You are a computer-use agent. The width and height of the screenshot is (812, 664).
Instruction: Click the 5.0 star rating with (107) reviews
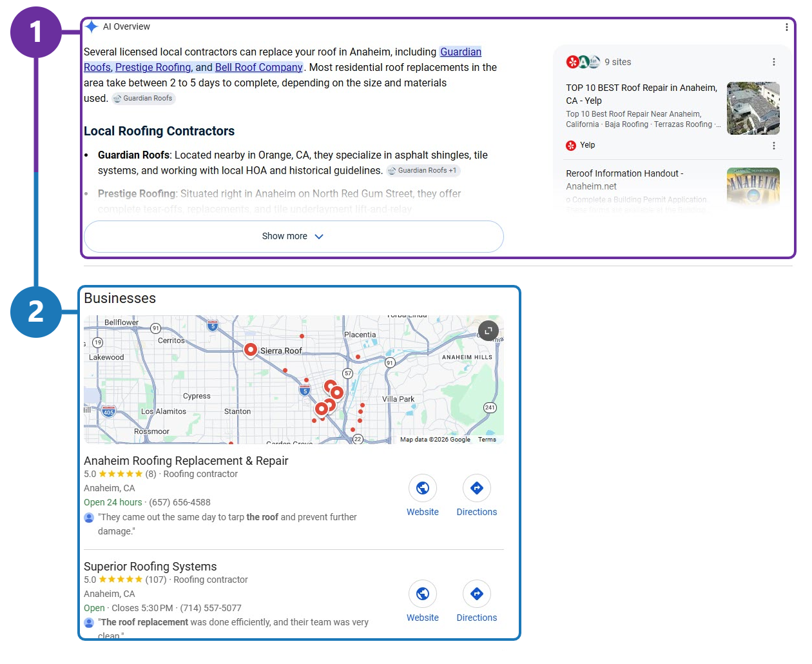click(125, 580)
